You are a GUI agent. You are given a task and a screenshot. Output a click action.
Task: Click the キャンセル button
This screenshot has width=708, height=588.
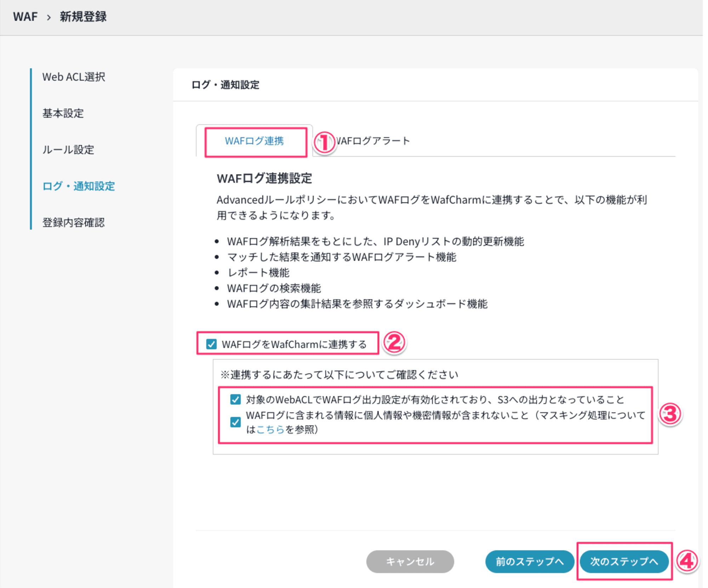410,561
